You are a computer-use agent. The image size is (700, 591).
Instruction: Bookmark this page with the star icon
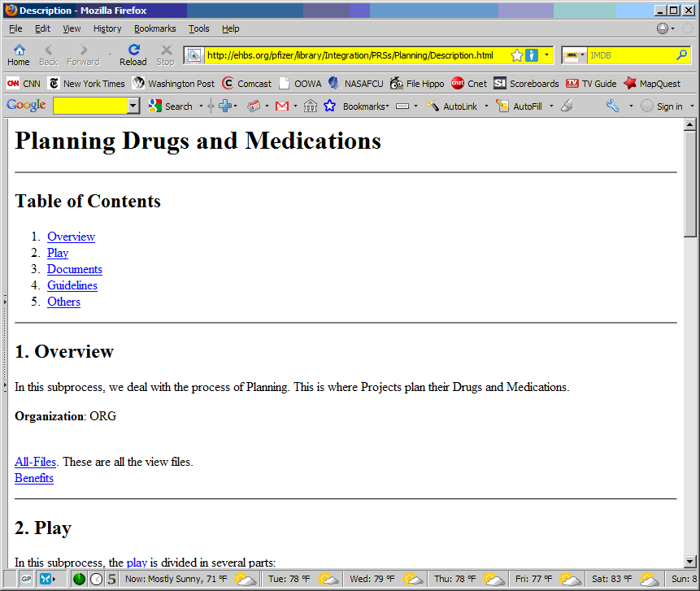click(x=516, y=55)
